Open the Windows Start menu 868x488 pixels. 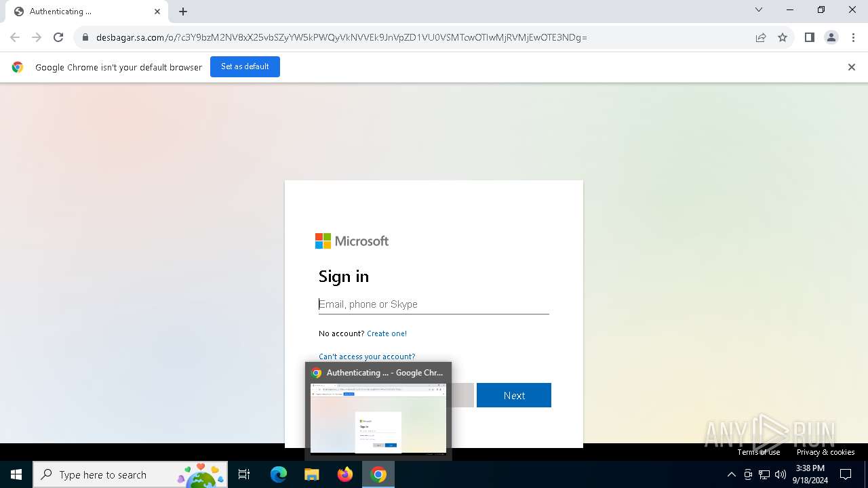pyautogui.click(x=16, y=474)
